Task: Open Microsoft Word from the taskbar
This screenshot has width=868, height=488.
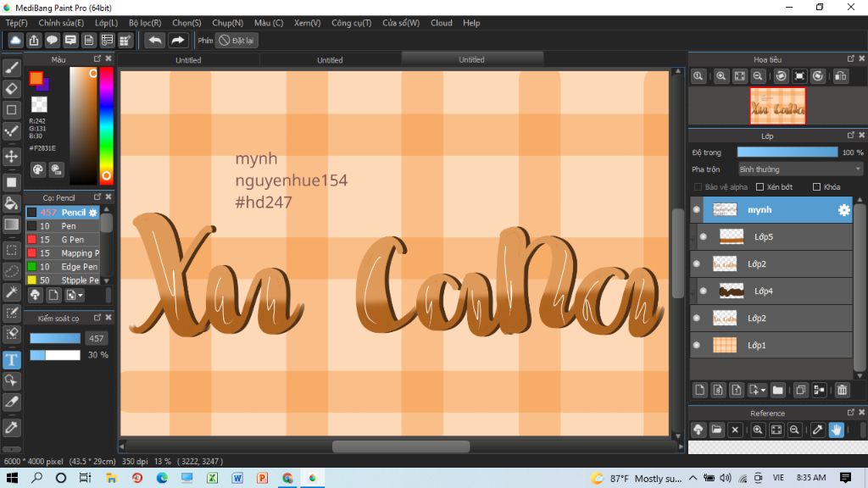Action: tap(237, 478)
